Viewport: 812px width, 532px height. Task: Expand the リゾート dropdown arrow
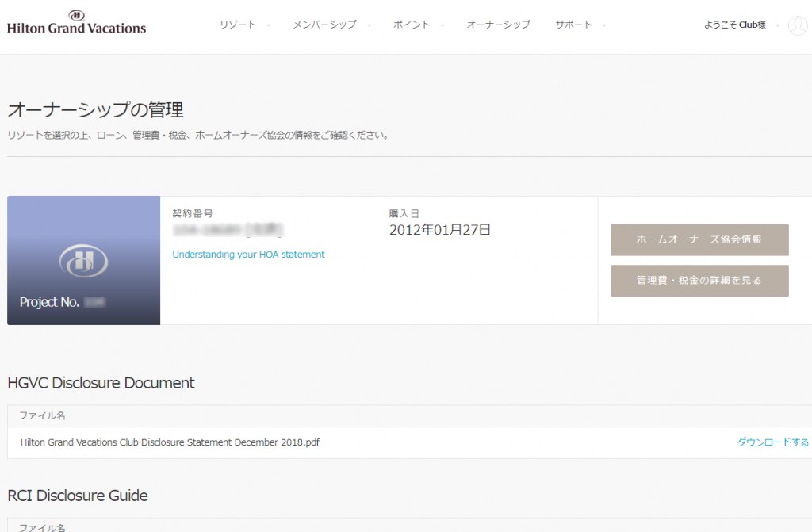pyautogui.click(x=268, y=25)
